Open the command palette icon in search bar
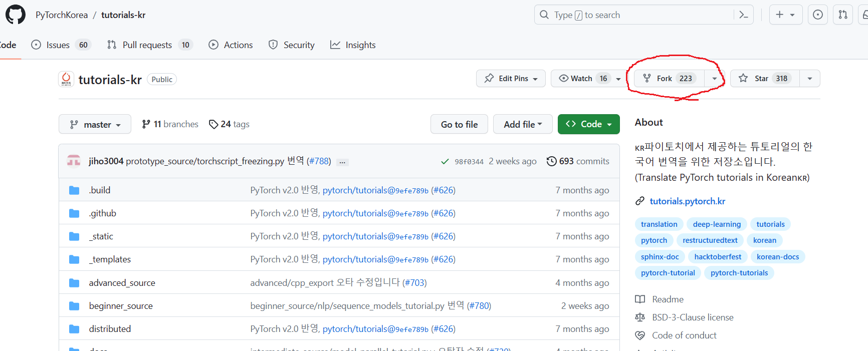The width and height of the screenshot is (868, 351). point(744,15)
